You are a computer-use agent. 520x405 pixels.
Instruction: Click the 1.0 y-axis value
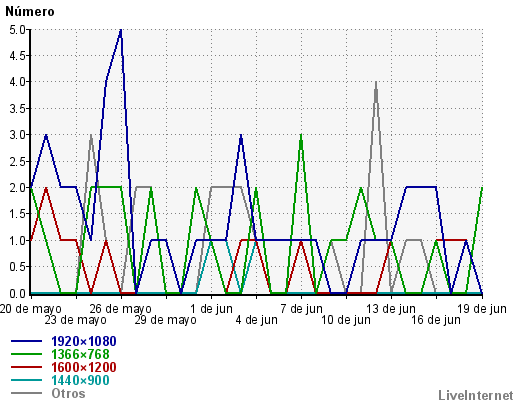18,241
